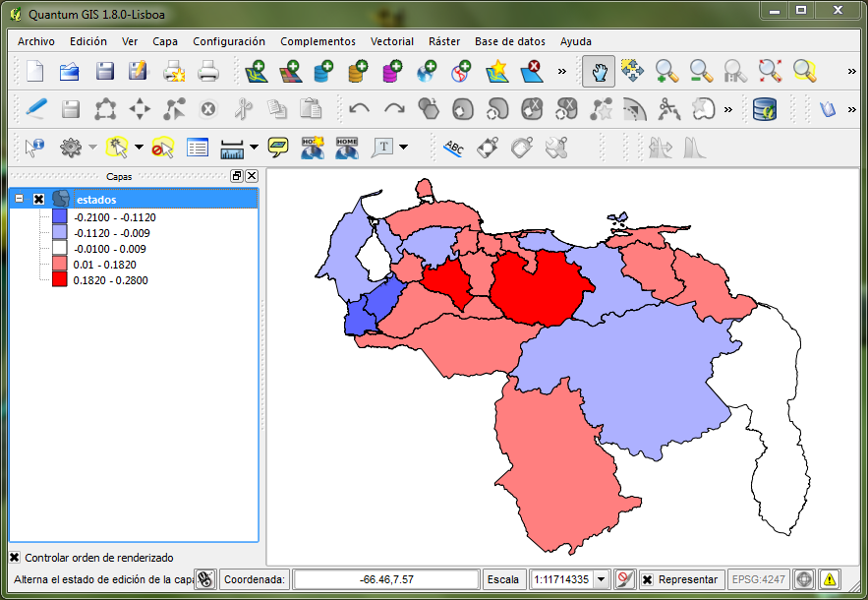This screenshot has height=600, width=868.
Task: Create a new project with the blank page icon
Action: [34, 72]
